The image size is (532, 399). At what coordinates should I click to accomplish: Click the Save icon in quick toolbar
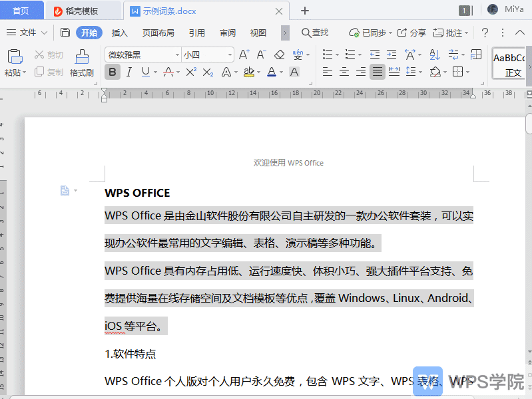(65, 33)
